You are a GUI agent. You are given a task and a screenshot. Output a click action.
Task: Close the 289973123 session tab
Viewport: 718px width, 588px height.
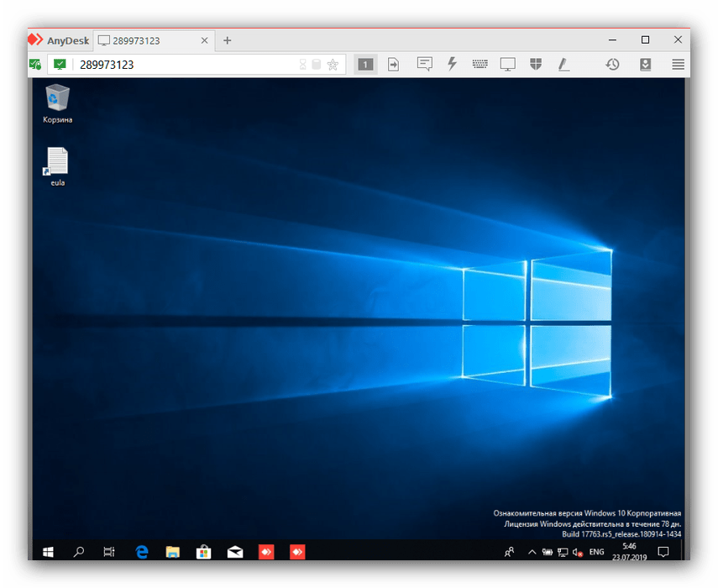click(204, 40)
